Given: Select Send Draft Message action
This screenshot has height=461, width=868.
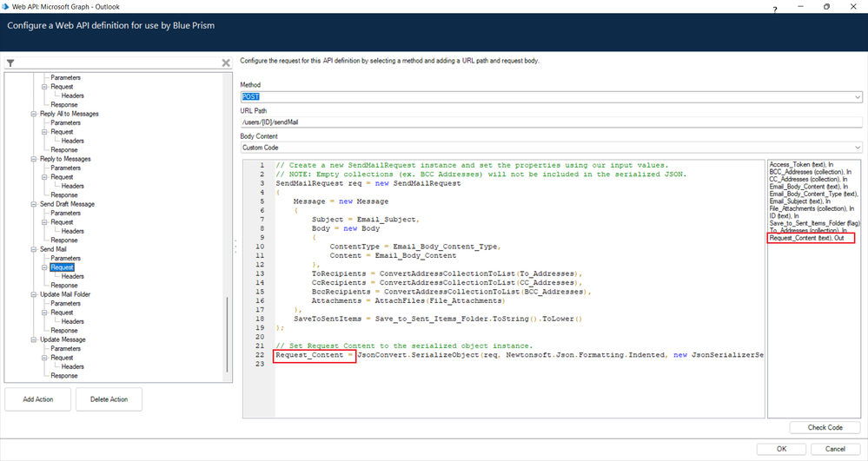Looking at the screenshot, I should 67,204.
